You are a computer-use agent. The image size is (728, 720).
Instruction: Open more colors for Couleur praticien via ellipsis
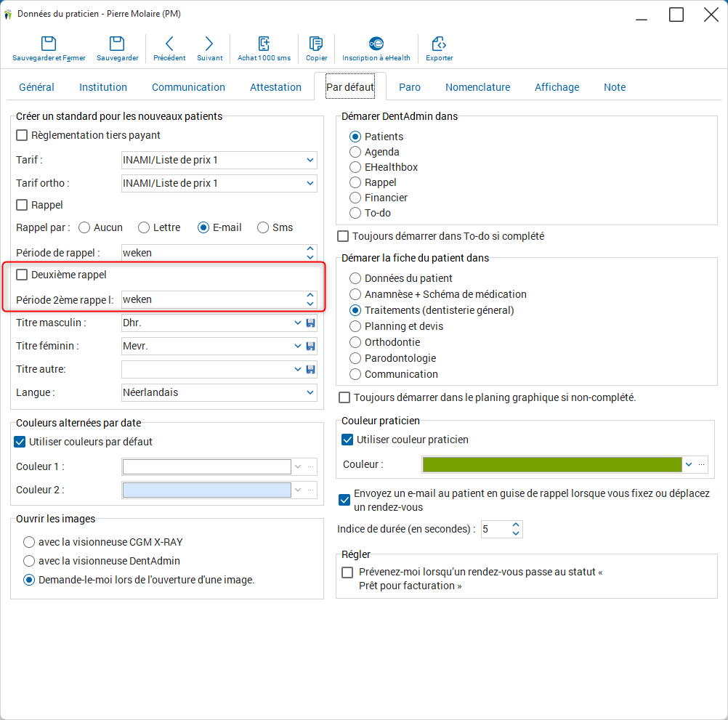point(701,464)
